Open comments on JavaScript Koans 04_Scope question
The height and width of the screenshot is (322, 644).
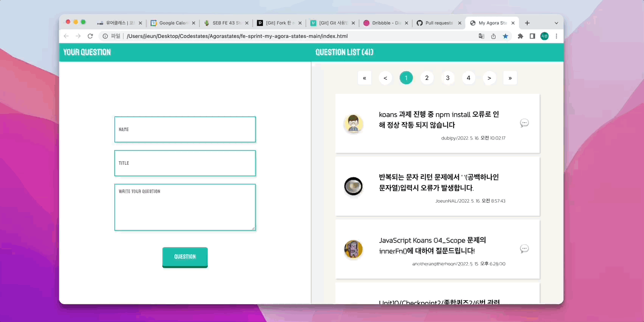click(524, 249)
